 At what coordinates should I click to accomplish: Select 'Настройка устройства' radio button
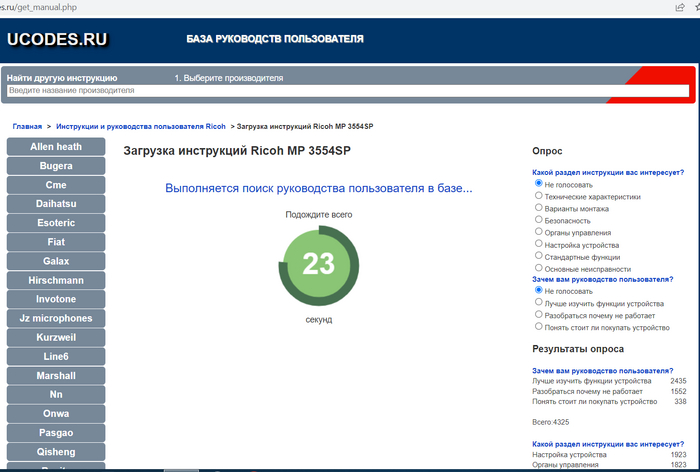539,244
